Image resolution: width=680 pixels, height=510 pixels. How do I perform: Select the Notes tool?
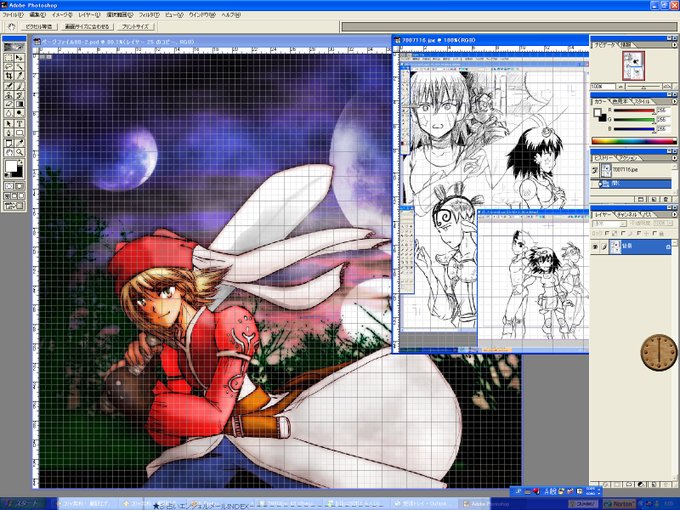tap(9, 143)
